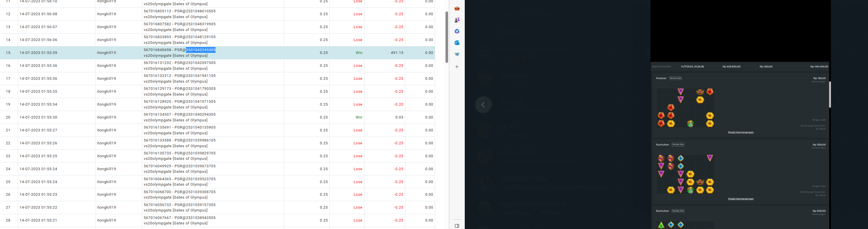Click reference 567016064365 - PGR@2531039523705

click(x=180, y=179)
